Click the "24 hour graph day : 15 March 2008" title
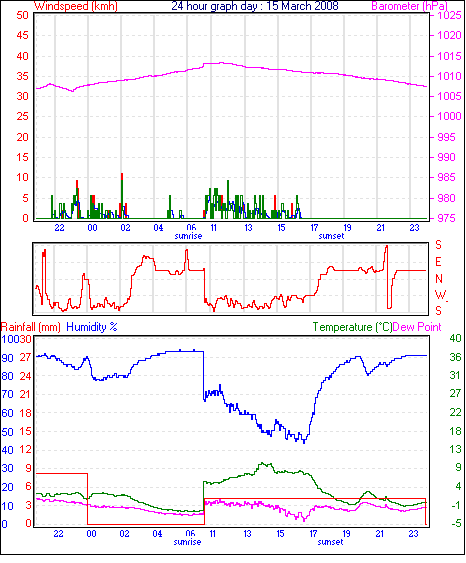Screen dimensions: 466x563 [x=255, y=6]
